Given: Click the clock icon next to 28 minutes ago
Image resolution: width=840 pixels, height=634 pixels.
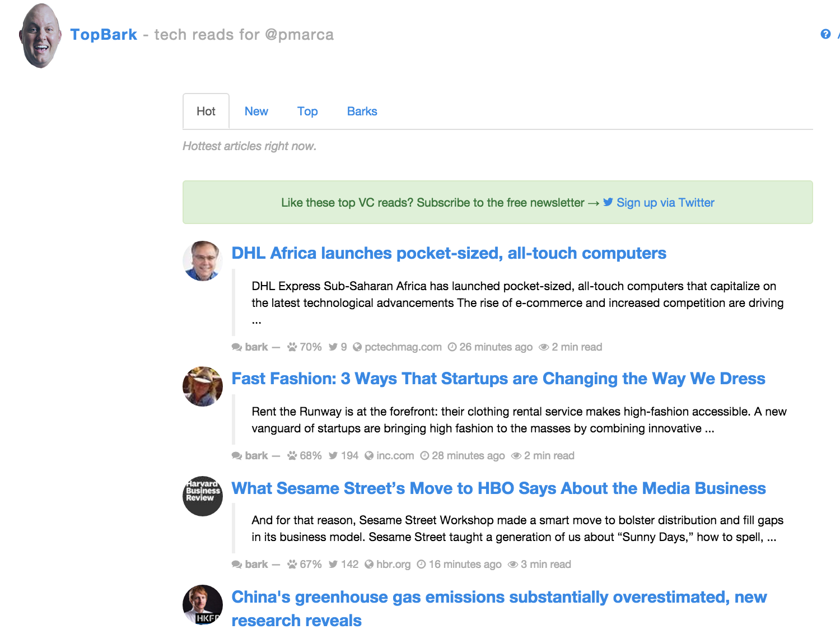Looking at the screenshot, I should (425, 456).
